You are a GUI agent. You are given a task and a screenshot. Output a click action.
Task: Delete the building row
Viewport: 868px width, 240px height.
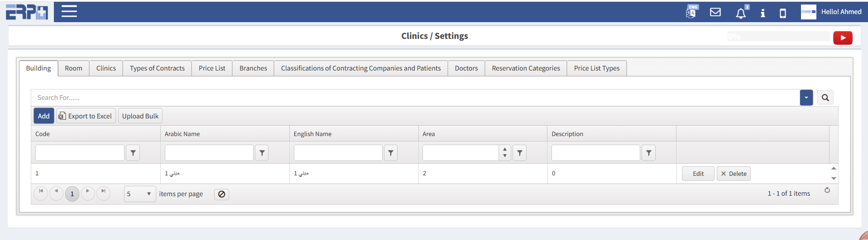click(734, 174)
